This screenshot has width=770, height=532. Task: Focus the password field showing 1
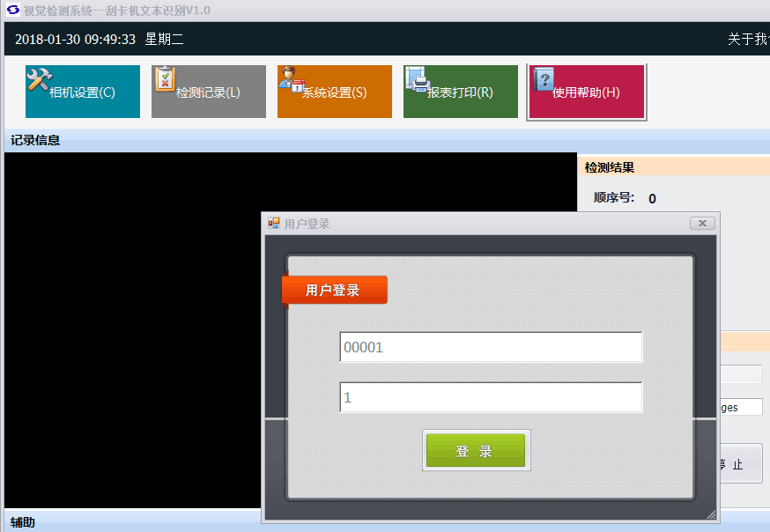pos(491,397)
